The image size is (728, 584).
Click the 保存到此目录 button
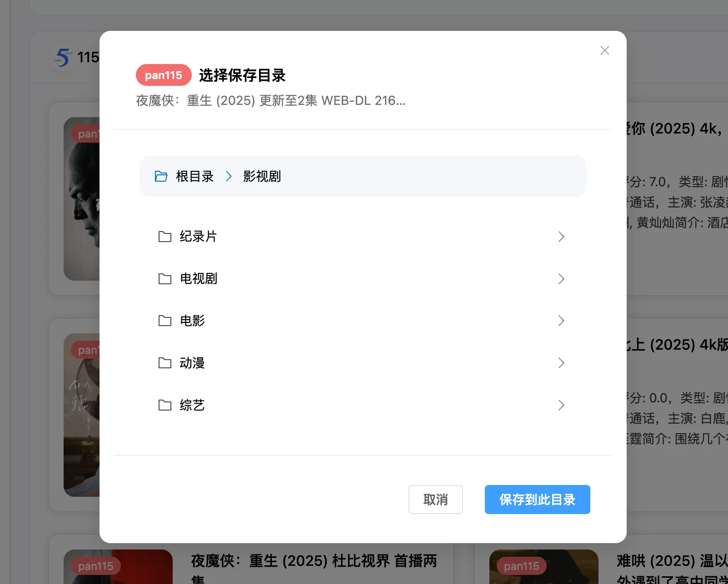click(x=537, y=500)
